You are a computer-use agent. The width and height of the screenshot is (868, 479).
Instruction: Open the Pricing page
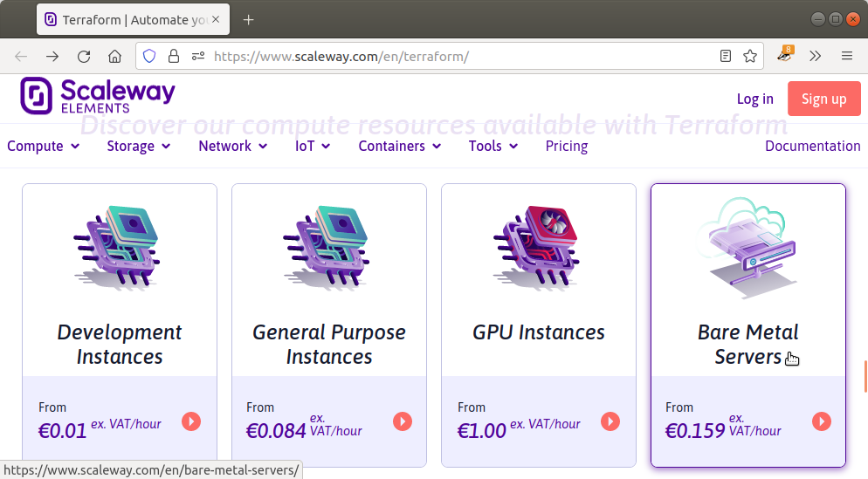tap(567, 146)
